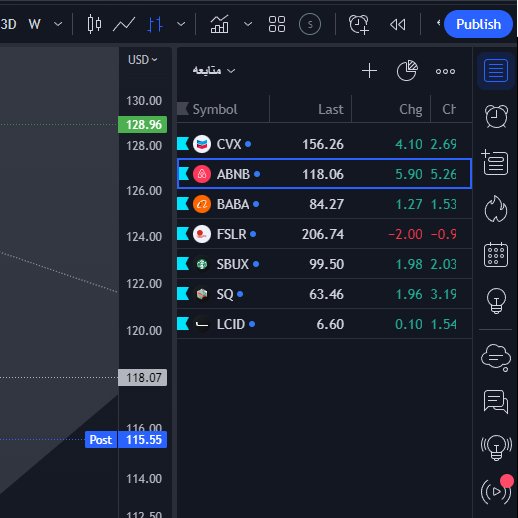
Task: Switch to candlestick chart style
Action: click(94, 24)
